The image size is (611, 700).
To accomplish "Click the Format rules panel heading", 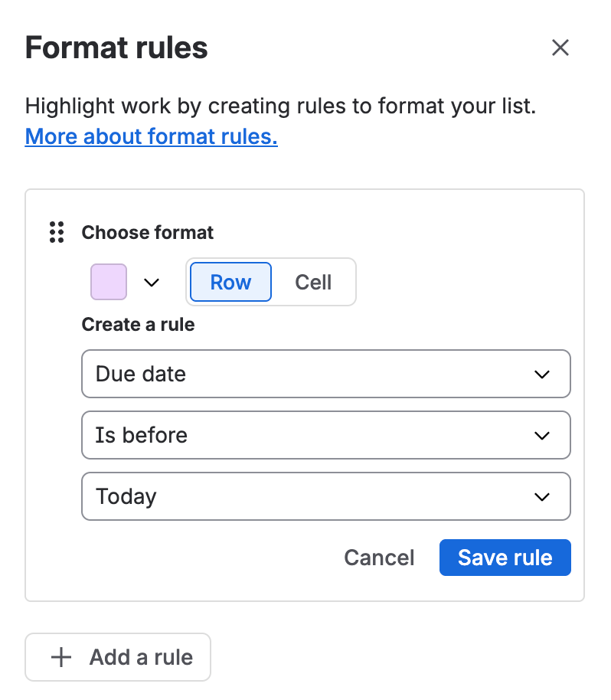I will pos(116,47).
